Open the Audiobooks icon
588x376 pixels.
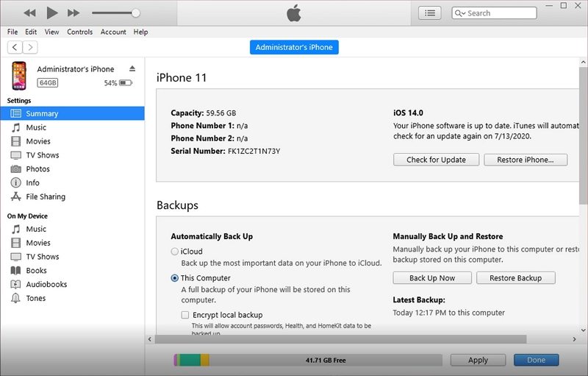point(15,285)
